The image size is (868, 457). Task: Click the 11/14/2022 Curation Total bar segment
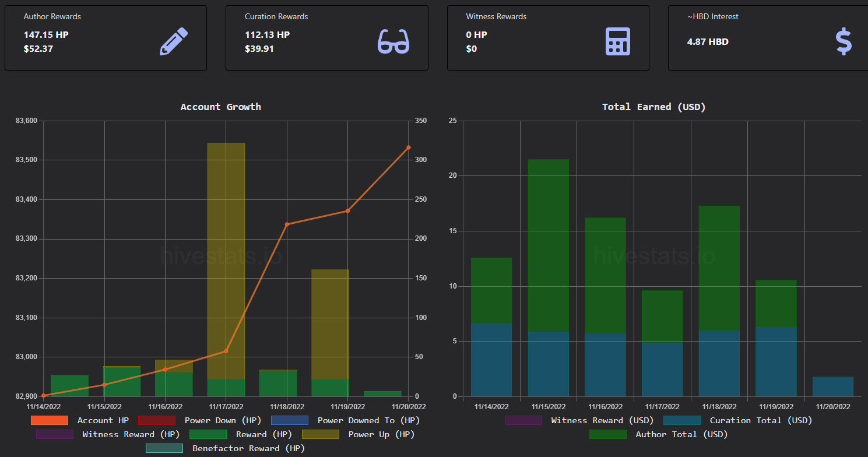(491, 360)
